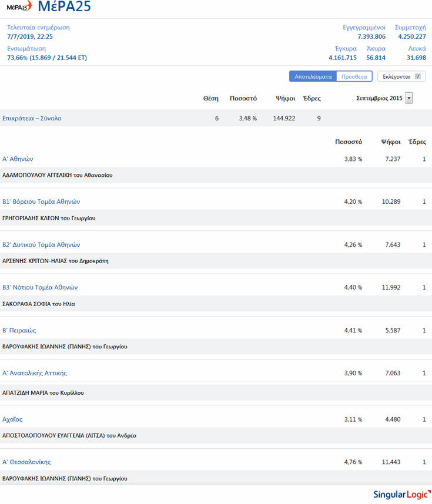Select Β1' Βόρειου Τομέα Αθηνών link
Image resolution: width=432 pixels, height=504 pixels.
coord(41,201)
